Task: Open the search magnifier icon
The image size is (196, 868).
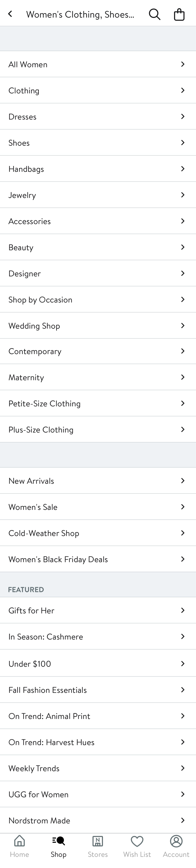Action: coord(155,14)
